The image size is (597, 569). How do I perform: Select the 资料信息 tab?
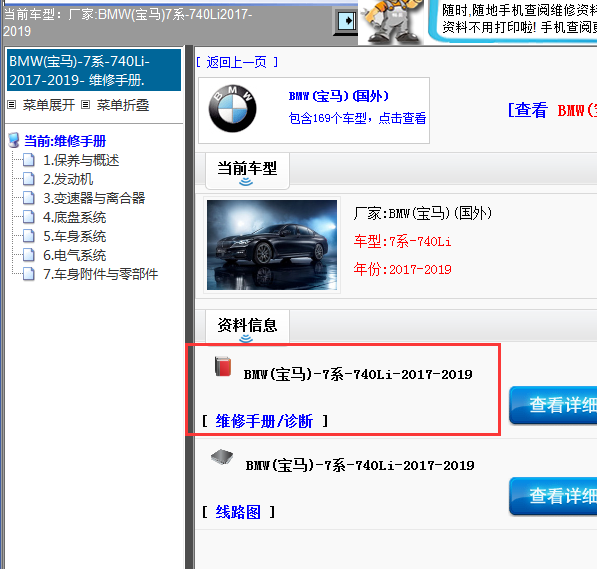tap(247, 326)
